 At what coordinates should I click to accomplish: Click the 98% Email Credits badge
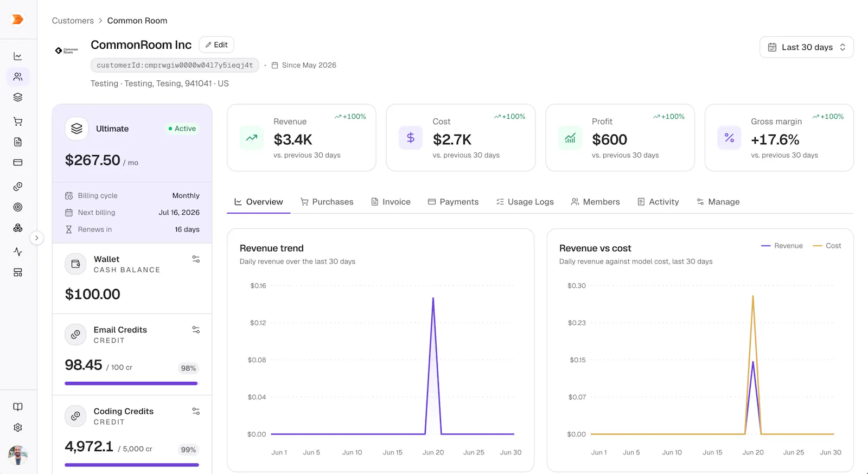188,368
